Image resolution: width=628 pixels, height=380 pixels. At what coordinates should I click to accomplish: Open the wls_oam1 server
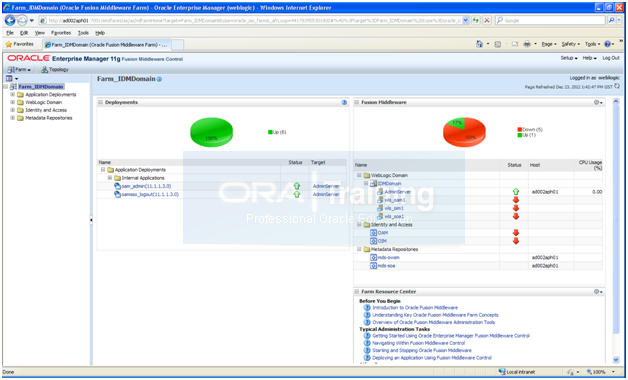pos(395,200)
